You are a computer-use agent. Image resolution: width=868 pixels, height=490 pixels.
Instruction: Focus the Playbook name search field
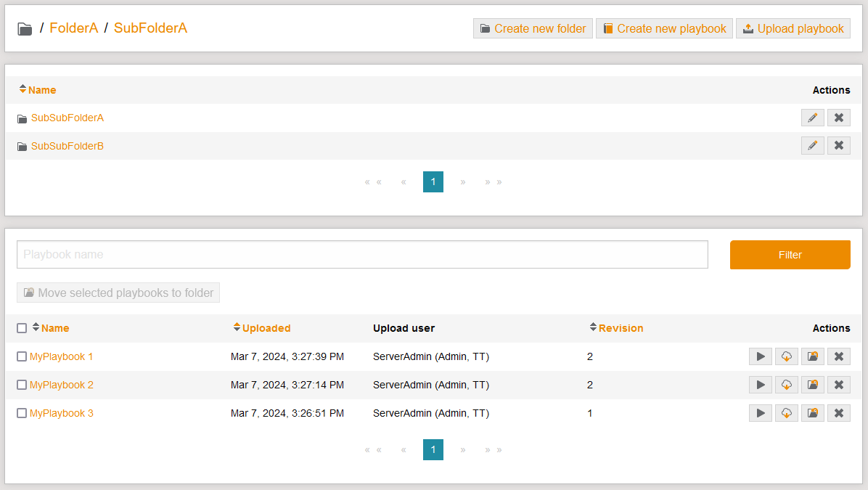(x=362, y=255)
